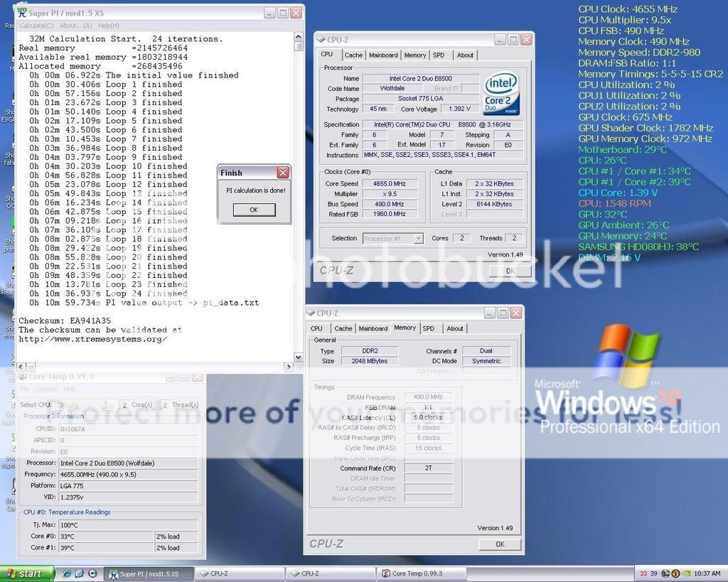728x582 pixels.
Task: Open the Help(H) menu in Super PI
Action: tap(109, 26)
